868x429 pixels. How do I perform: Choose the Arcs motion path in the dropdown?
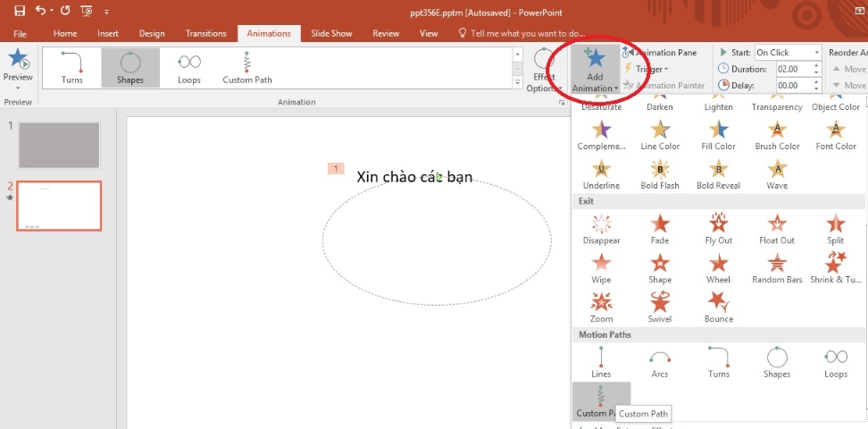pos(660,363)
